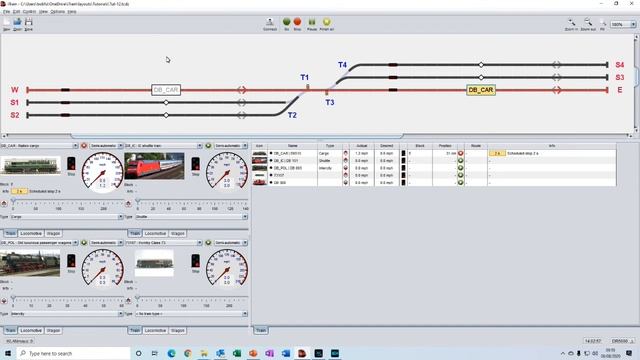Open the File menu

click(x=7, y=11)
